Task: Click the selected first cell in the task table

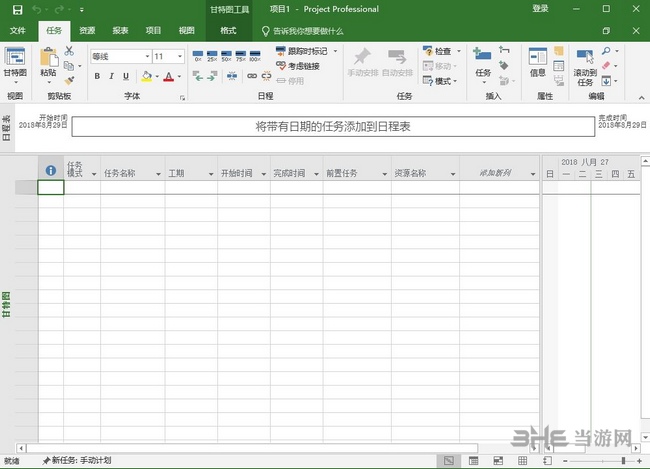Action: [x=51, y=187]
